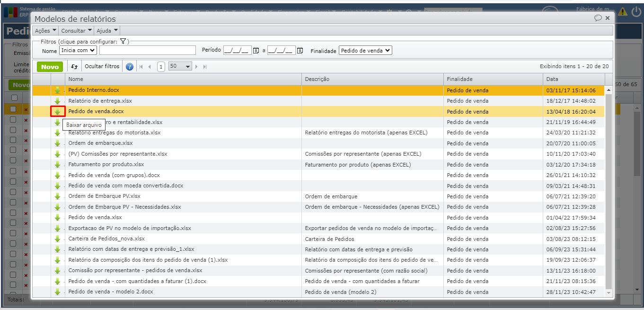Viewport: 644px width, 310px height.
Task: Open calendar for Período start date
Action: pos(256,51)
